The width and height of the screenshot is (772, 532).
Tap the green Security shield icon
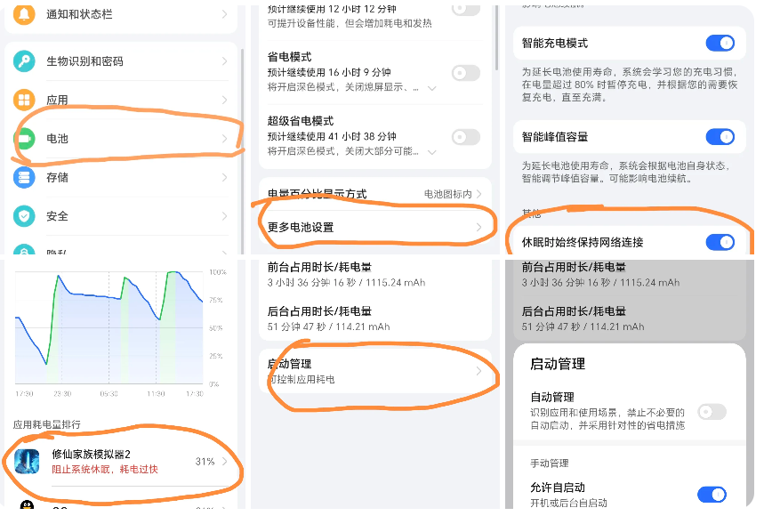25,216
